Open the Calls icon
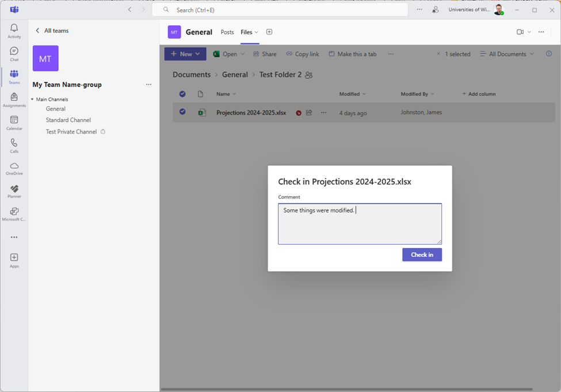Image resolution: width=561 pixels, height=392 pixels. (x=14, y=146)
